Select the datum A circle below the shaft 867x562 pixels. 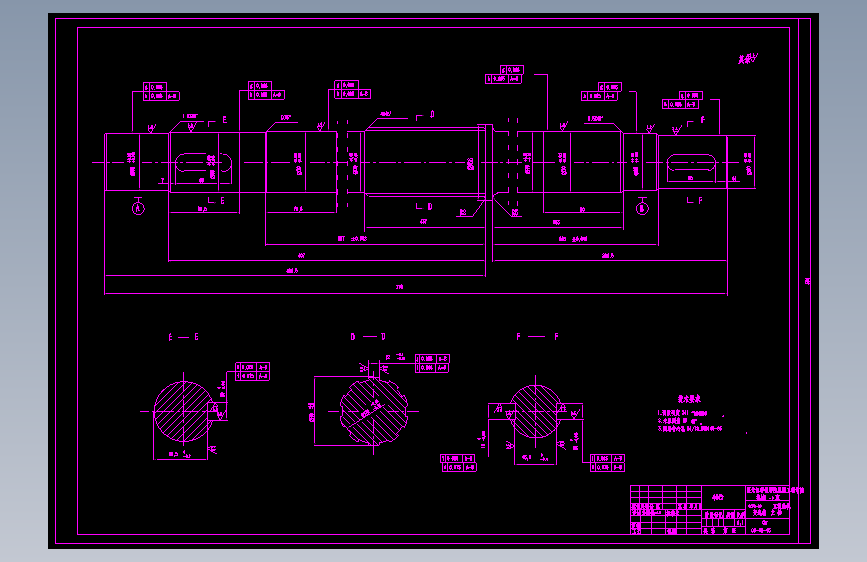[138, 209]
